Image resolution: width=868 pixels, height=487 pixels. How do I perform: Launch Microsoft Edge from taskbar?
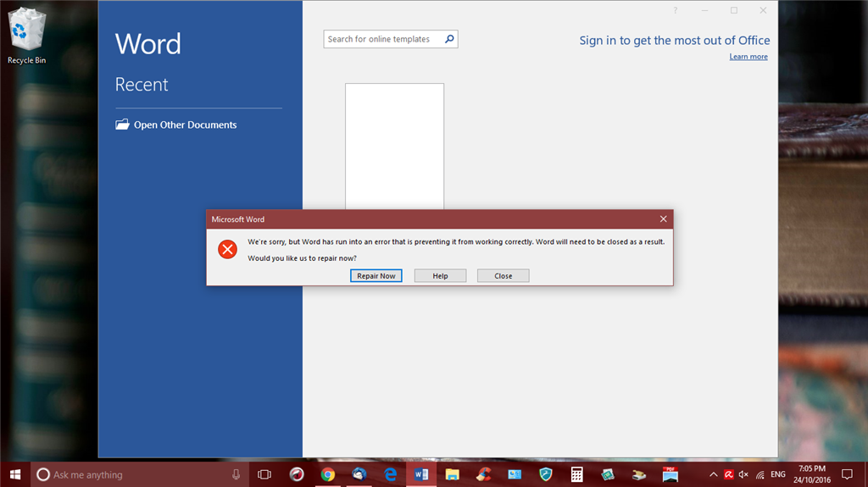tap(390, 474)
